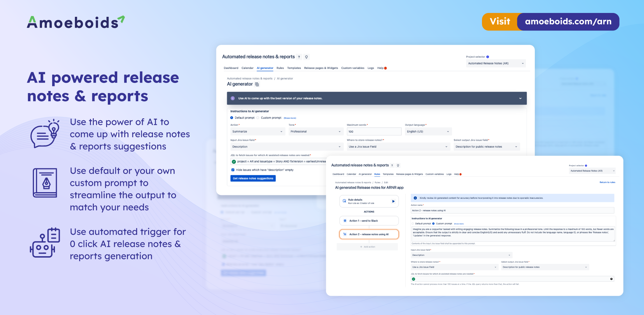Click the Know more link in the Rules window

pyautogui.click(x=459, y=224)
